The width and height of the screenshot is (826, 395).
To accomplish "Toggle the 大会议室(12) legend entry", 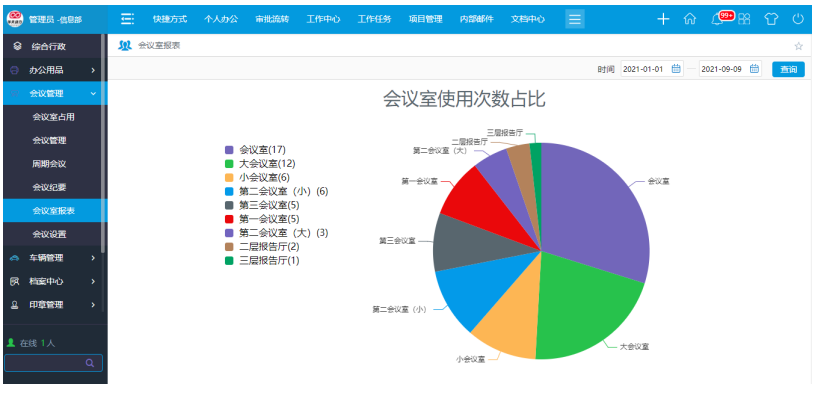I will [x=258, y=164].
